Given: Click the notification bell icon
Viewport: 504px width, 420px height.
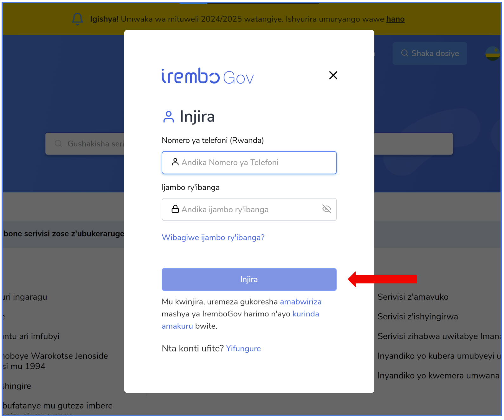Looking at the screenshot, I should [x=77, y=19].
